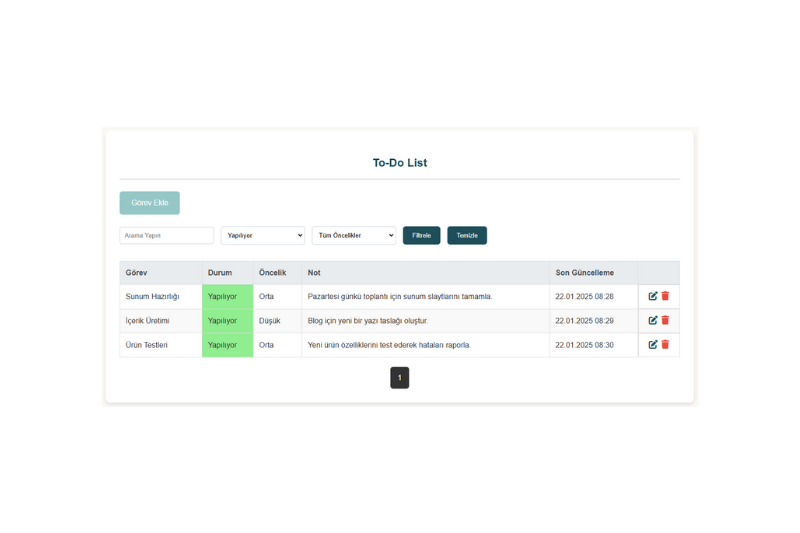Reset filters with the Temizle button

click(x=467, y=235)
